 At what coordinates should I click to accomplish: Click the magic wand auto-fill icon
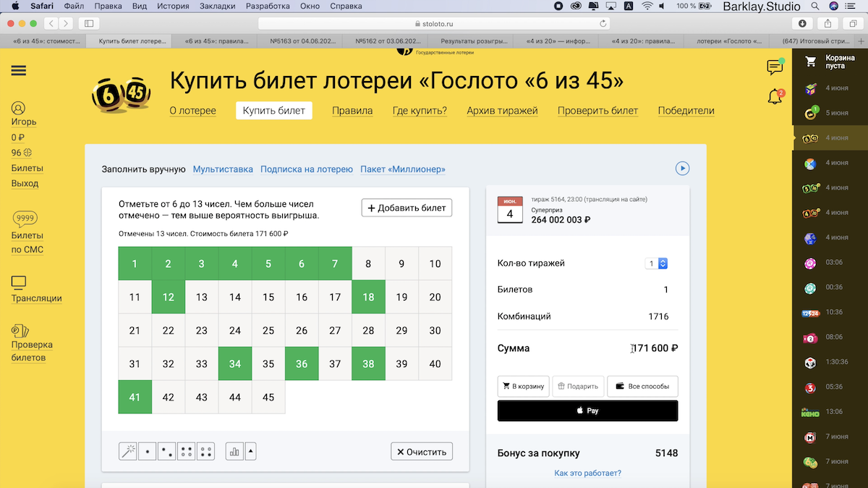coord(128,451)
